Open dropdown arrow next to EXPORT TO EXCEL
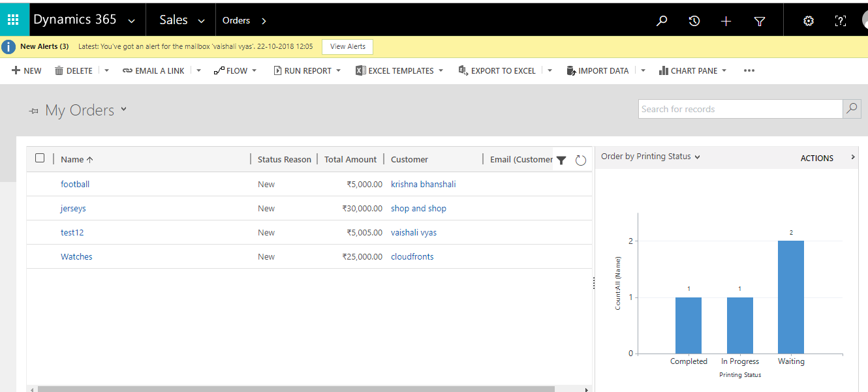The width and height of the screenshot is (868, 392). click(550, 70)
